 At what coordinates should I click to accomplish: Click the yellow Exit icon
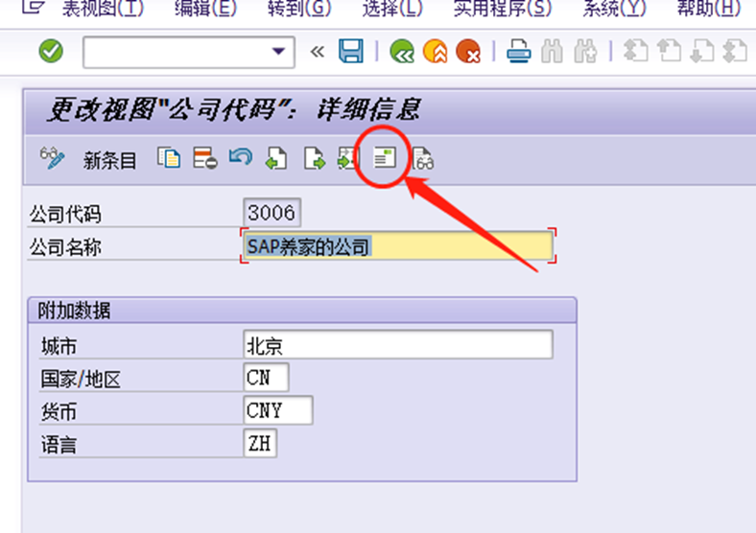pyautogui.click(x=435, y=51)
